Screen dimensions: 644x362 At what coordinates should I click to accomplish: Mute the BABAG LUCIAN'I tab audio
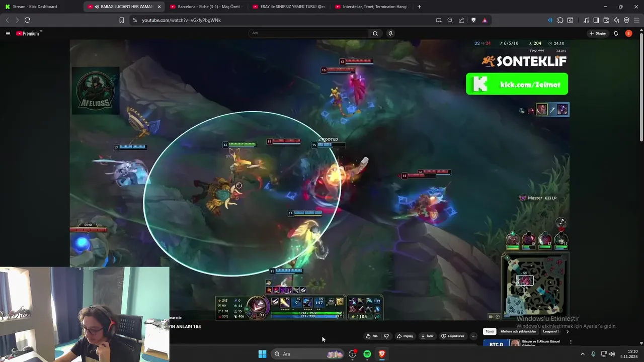click(97, 7)
